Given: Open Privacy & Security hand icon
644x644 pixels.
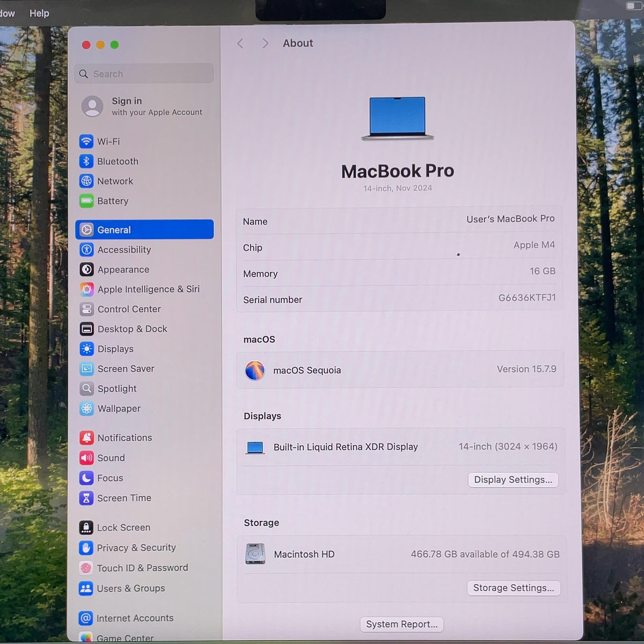Looking at the screenshot, I should [86, 548].
